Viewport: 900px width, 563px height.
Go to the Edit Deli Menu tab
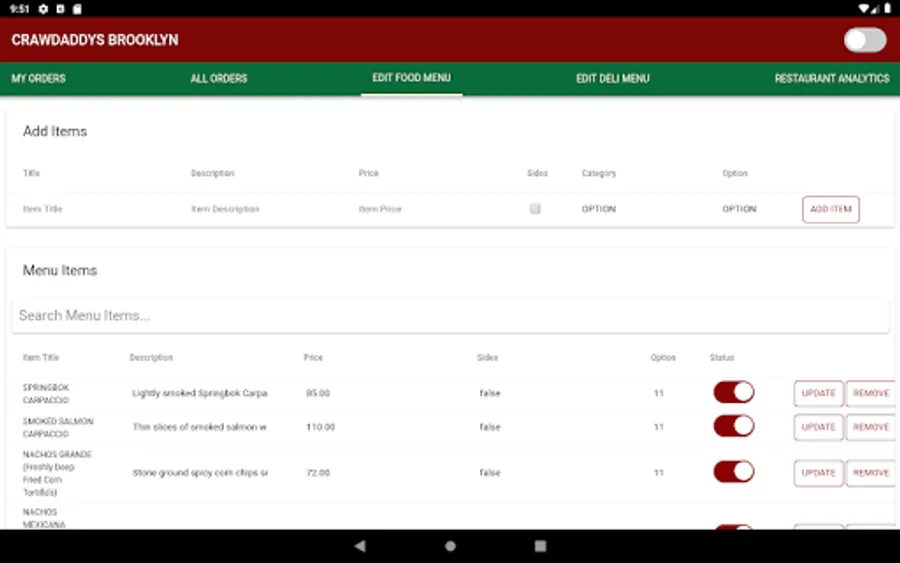coord(612,79)
